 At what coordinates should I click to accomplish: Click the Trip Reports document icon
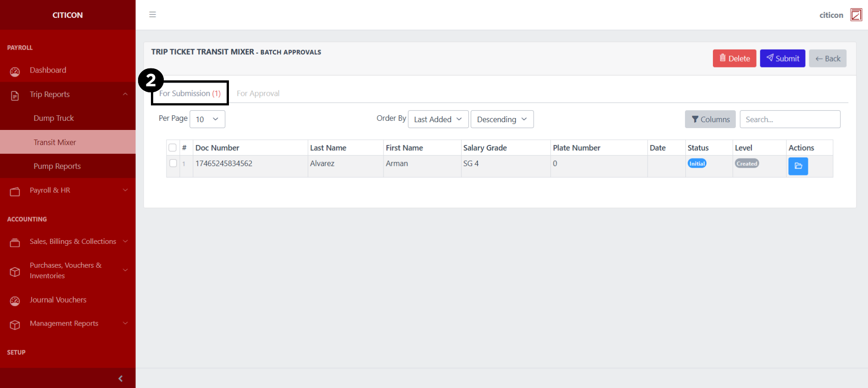pyautogui.click(x=15, y=96)
